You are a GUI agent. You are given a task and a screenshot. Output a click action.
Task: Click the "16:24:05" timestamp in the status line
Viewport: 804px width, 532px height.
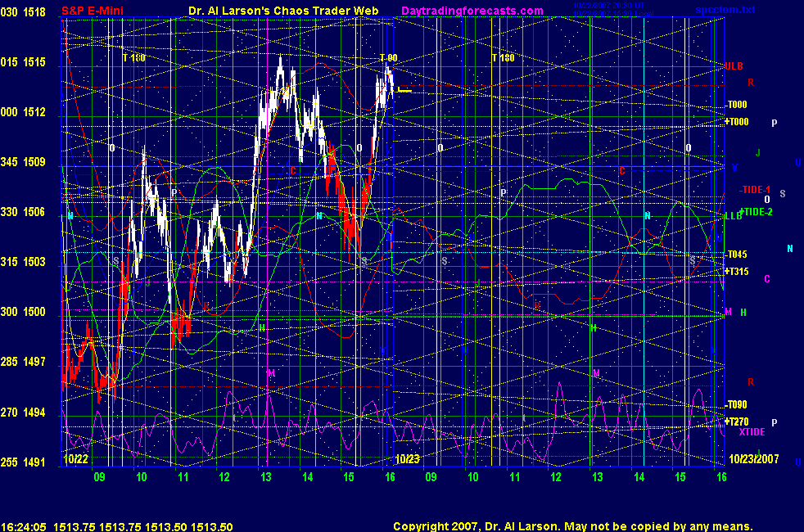tap(24, 526)
